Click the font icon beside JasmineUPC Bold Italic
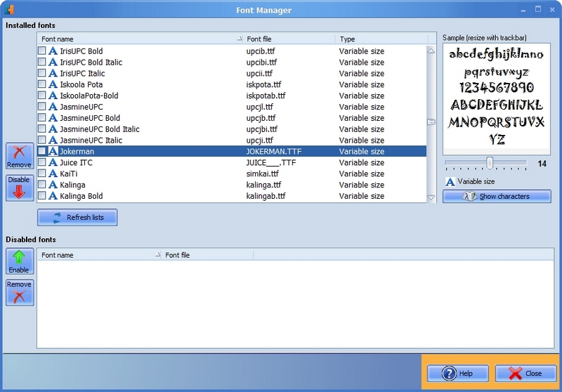Image resolution: width=562 pixels, height=392 pixels. (53, 129)
